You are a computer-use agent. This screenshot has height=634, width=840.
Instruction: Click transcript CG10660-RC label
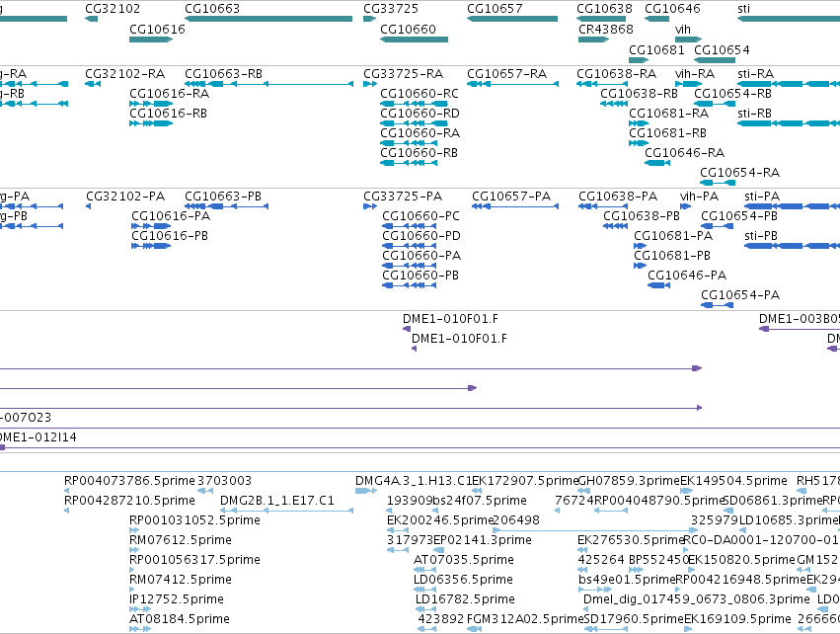click(x=420, y=93)
